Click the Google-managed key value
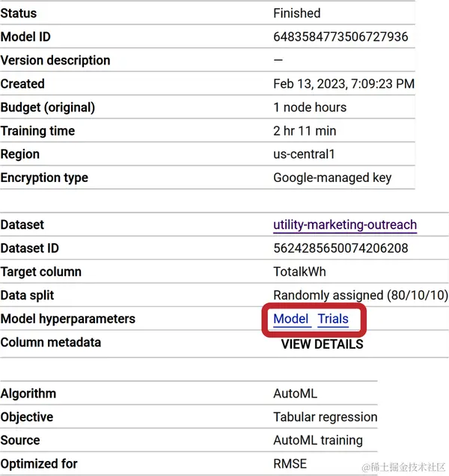The image size is (449, 476). coord(332,178)
